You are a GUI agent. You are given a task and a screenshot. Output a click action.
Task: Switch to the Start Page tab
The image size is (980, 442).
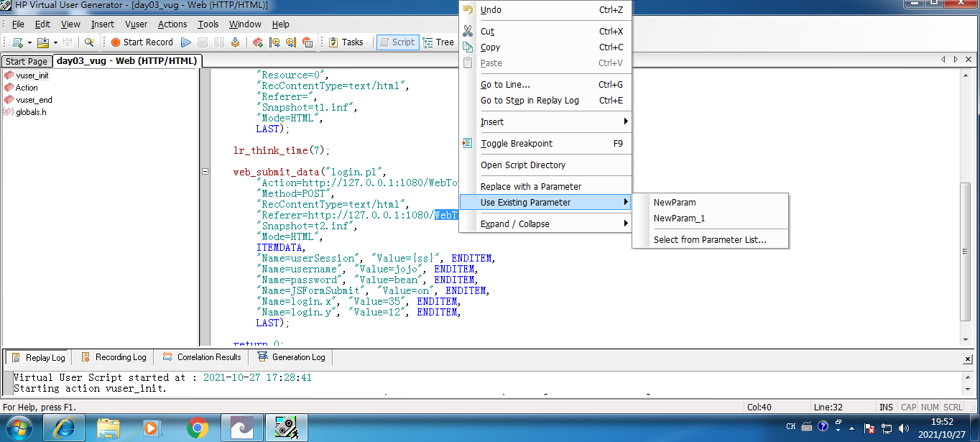27,61
